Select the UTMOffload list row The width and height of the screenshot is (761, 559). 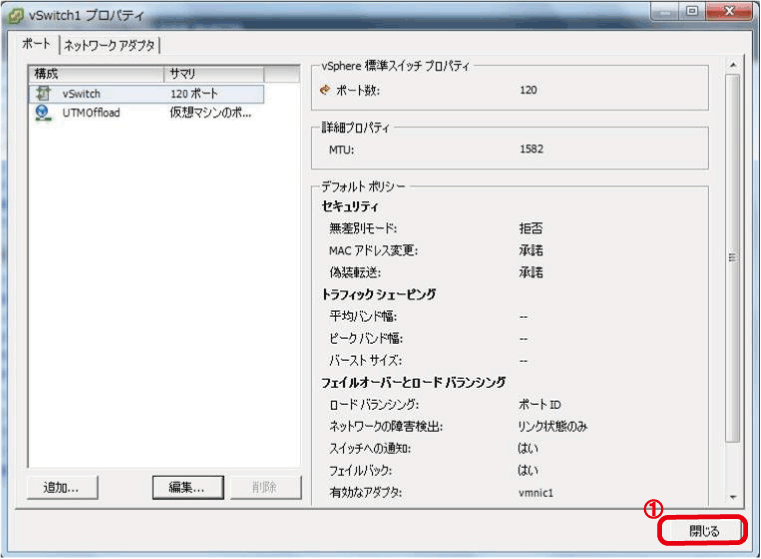point(147,113)
